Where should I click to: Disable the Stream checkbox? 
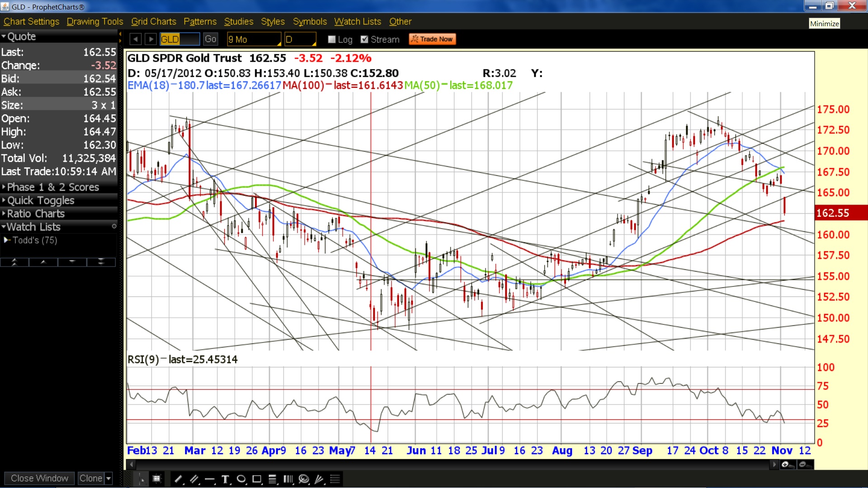point(364,39)
